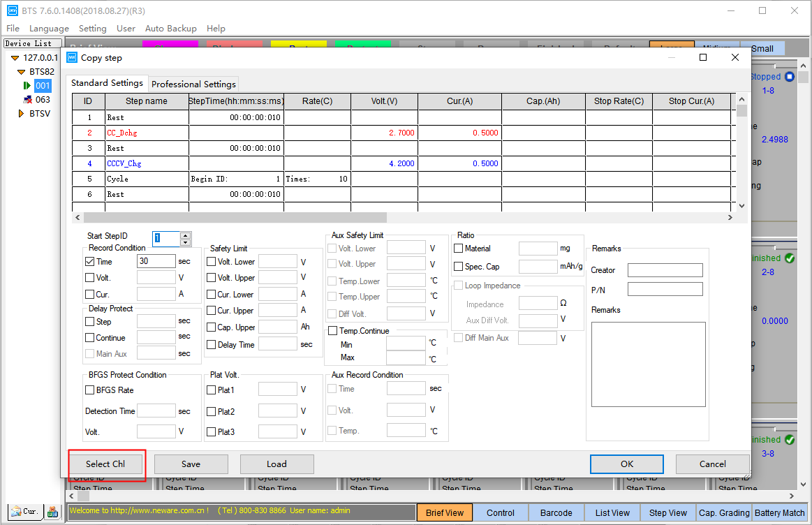This screenshot has height=525, width=812.
Task: Decrease the Start StepID spinner value
Action: tap(186, 242)
